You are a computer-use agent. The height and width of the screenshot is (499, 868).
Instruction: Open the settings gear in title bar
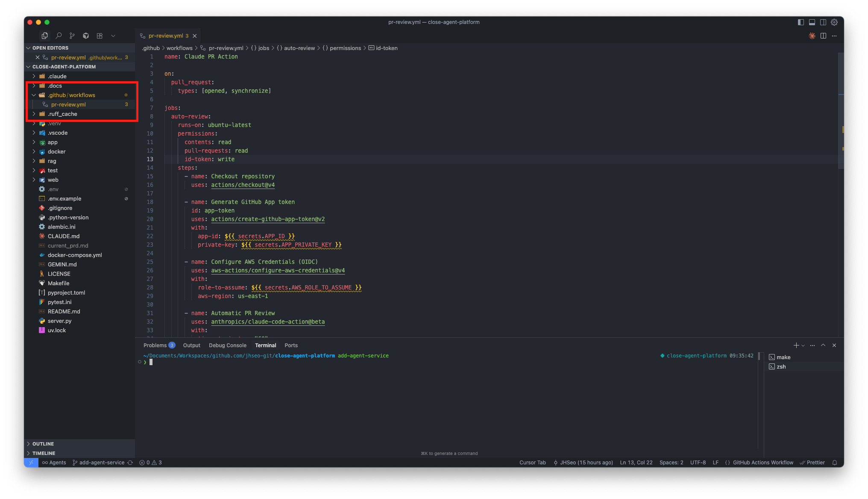(x=834, y=22)
